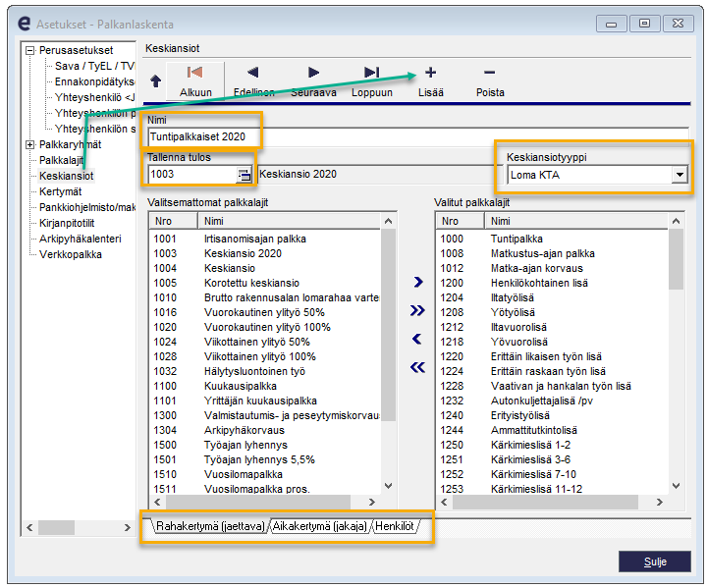707x588 pixels.
Task: Select Keskiansiot in settings tree
Action: click(x=67, y=176)
